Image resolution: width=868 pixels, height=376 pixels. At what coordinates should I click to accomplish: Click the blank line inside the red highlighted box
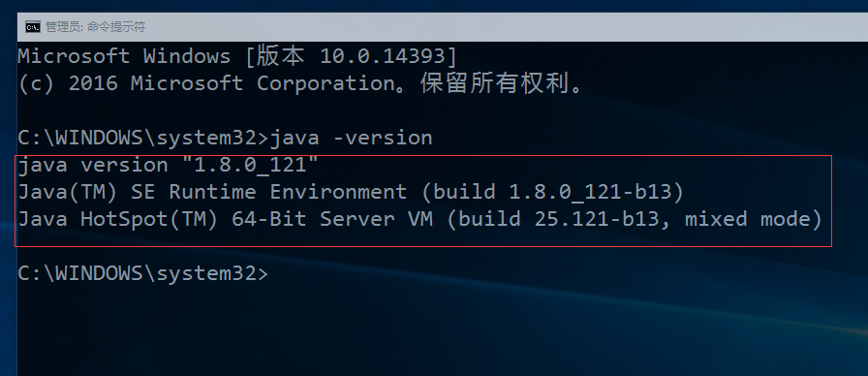click(423, 238)
